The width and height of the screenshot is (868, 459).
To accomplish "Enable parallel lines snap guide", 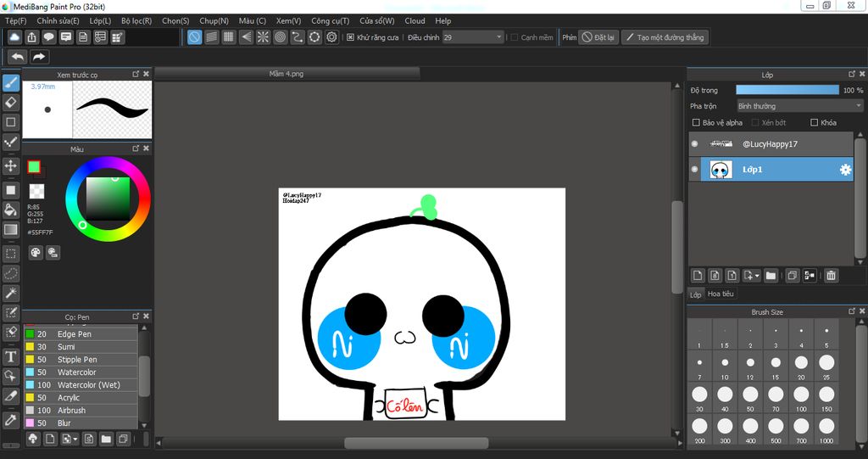I will point(211,37).
